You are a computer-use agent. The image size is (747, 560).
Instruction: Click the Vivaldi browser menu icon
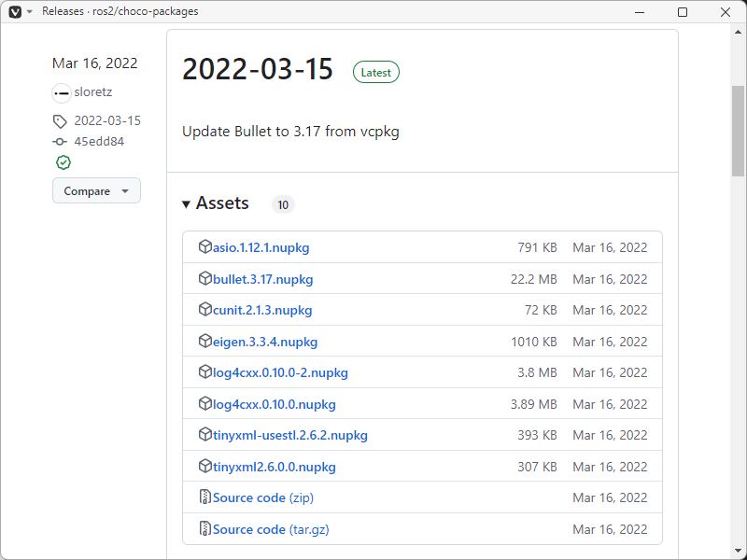click(x=13, y=11)
